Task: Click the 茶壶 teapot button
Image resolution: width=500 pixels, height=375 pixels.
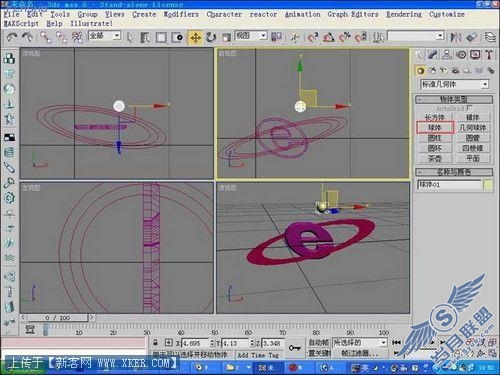Action: [x=435, y=158]
